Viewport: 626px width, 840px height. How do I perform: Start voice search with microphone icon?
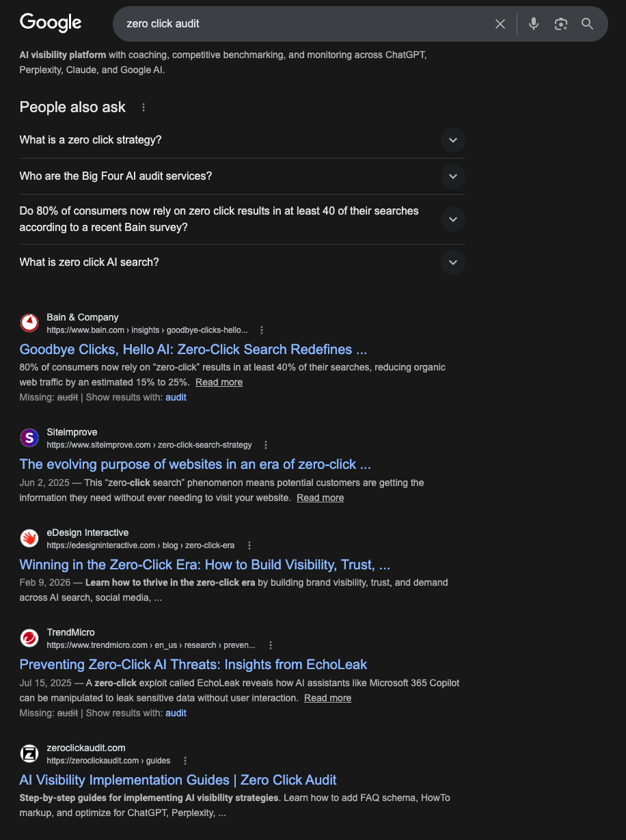click(534, 24)
